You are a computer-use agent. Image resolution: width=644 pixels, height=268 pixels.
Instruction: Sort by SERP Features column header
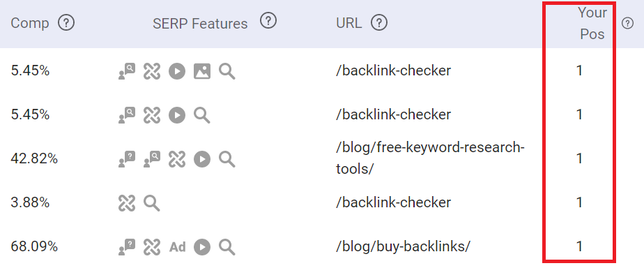coord(200,24)
